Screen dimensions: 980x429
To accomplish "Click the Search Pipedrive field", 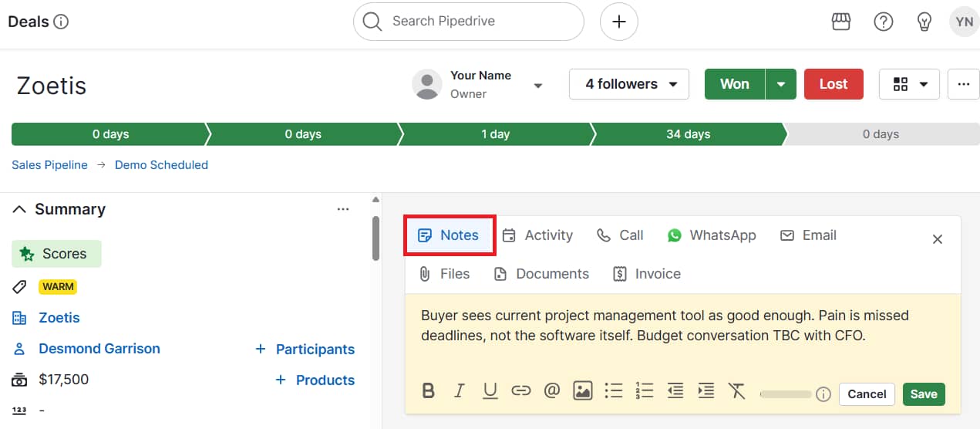I will point(469,22).
